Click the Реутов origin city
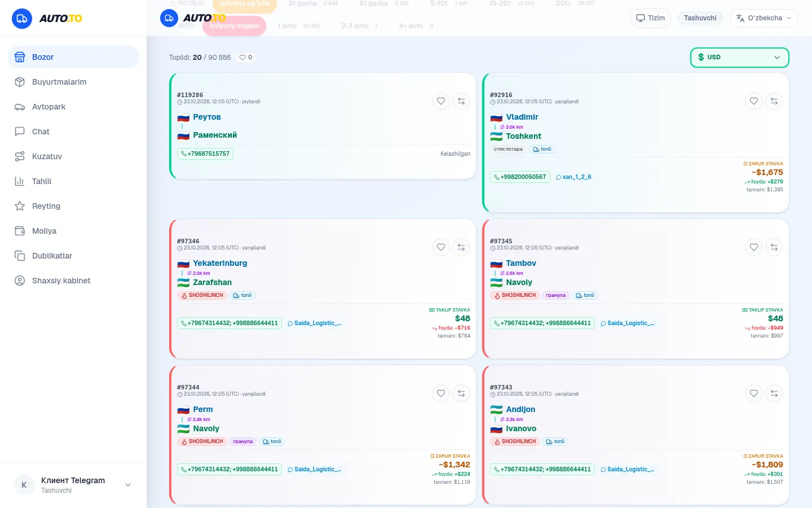 pos(207,117)
